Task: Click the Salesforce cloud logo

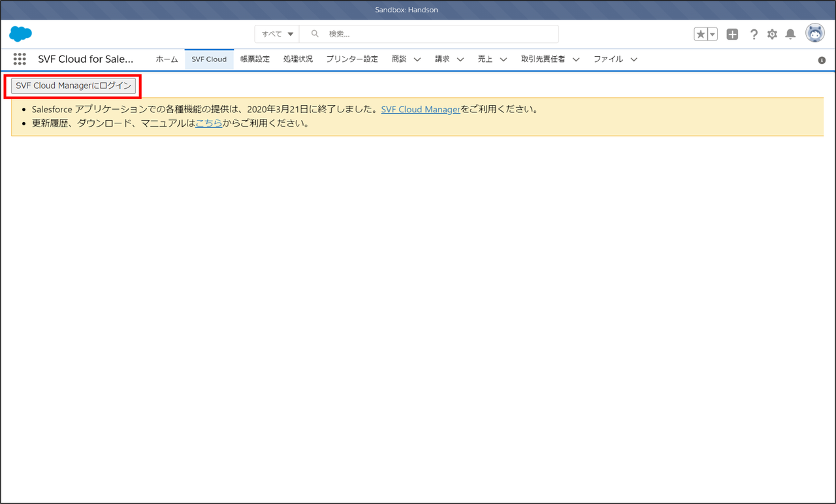Action: coord(21,34)
